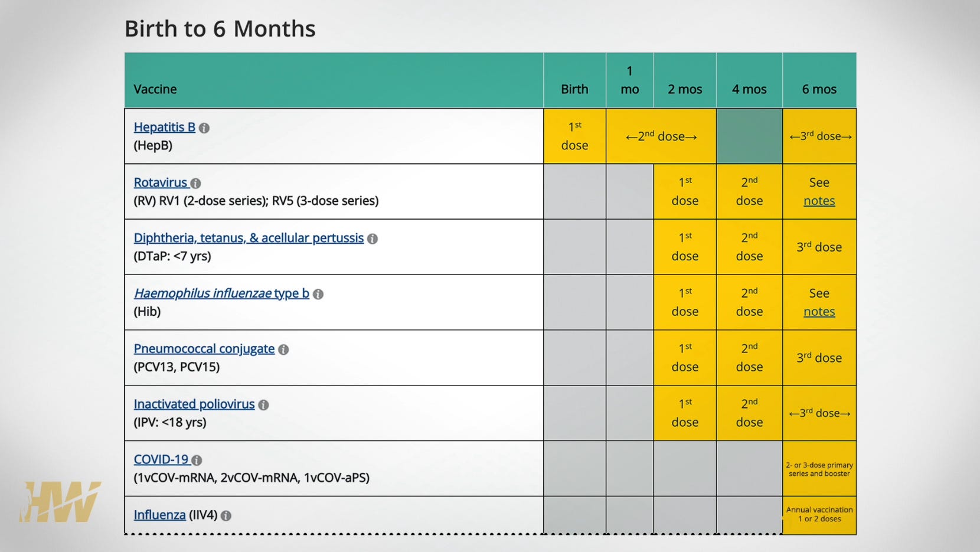Screen dimensions: 980x552
Task: Click Rotavirus 2nd dose cell at 4 mos
Action: pyautogui.click(x=749, y=191)
